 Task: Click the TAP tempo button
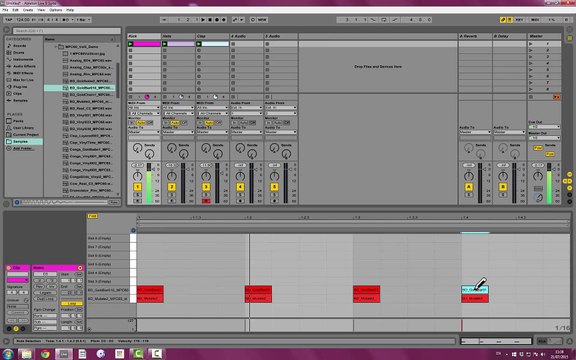pos(9,20)
